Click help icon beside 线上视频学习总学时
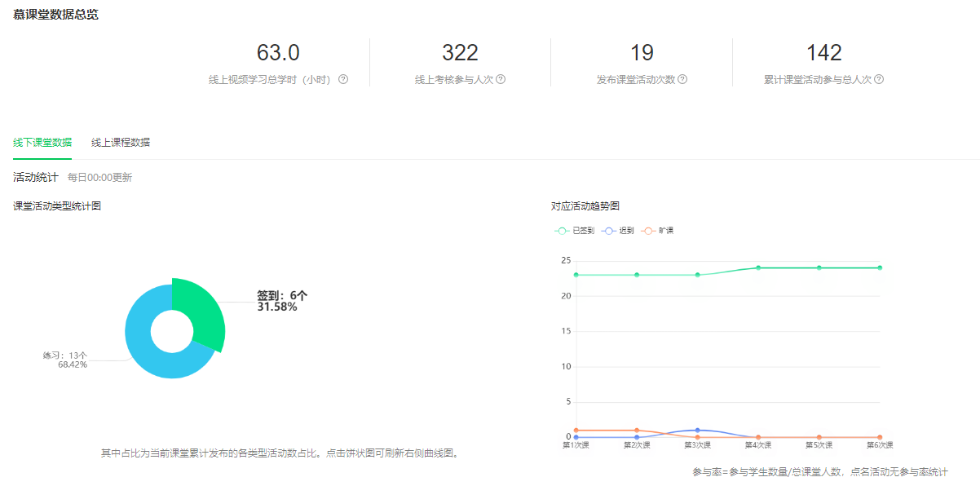 (343, 80)
